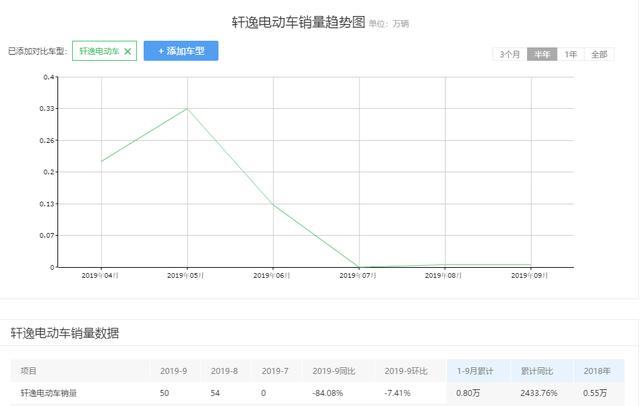Click the 2019年08月 x-axis label
This screenshot has height=406, width=640.
click(443, 276)
